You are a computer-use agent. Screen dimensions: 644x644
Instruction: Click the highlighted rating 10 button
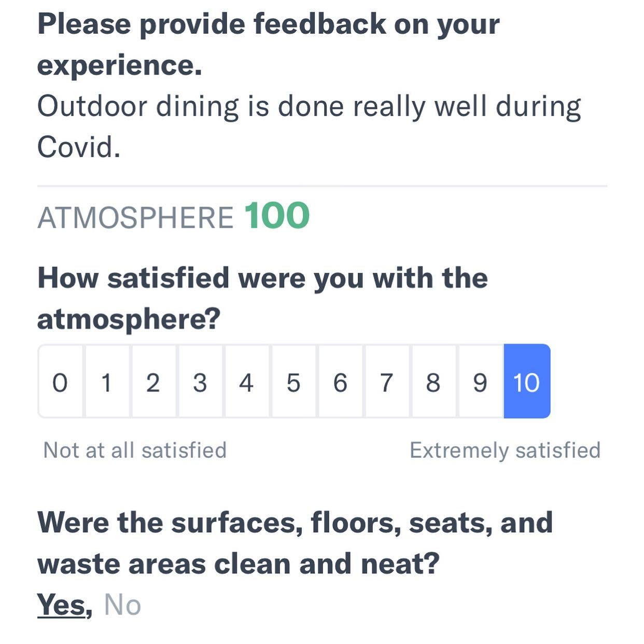pyautogui.click(x=527, y=381)
